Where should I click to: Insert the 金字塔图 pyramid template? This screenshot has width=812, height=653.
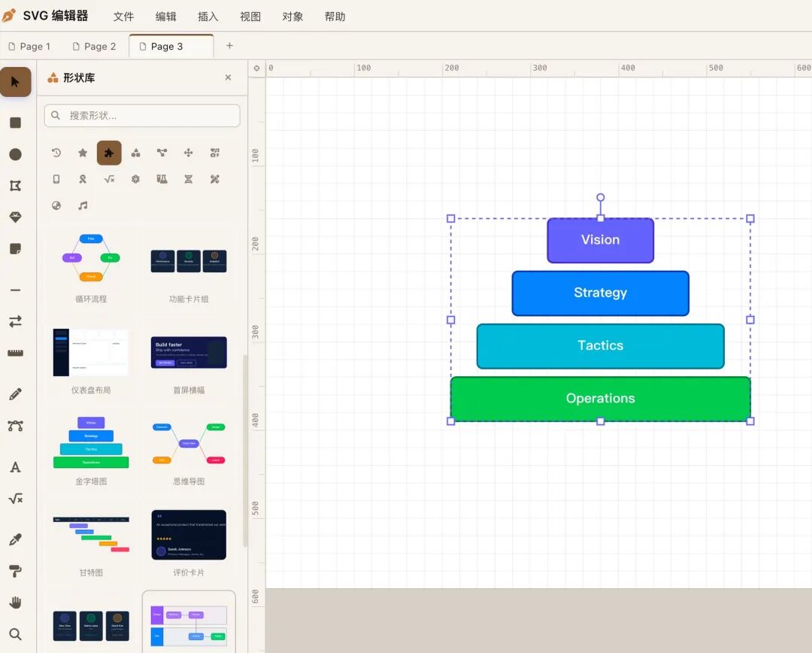coord(91,448)
